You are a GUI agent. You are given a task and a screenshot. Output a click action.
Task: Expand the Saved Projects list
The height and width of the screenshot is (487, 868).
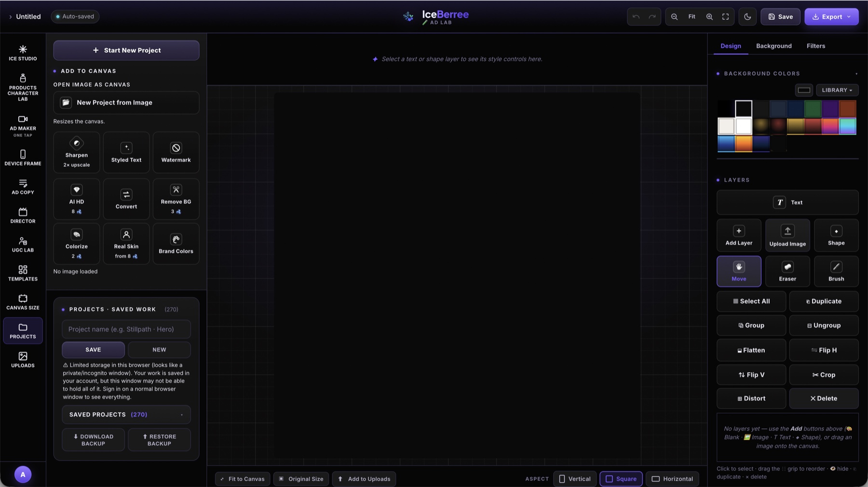coord(126,415)
